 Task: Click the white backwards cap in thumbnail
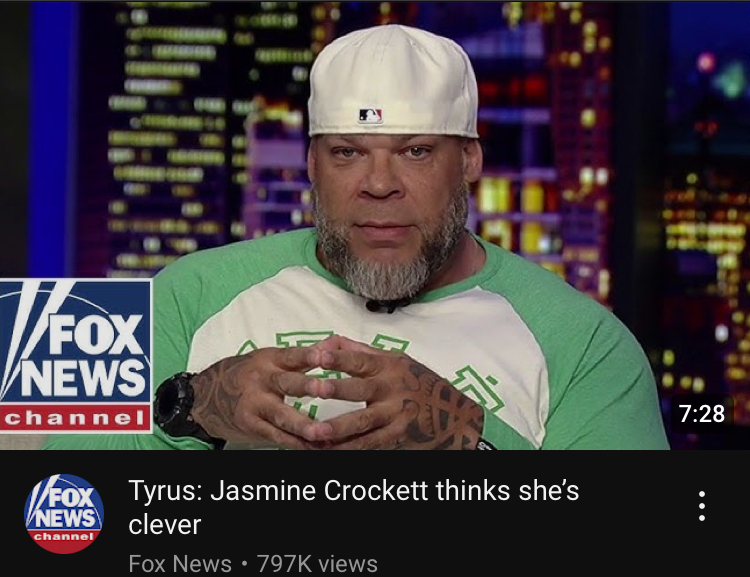click(x=392, y=81)
